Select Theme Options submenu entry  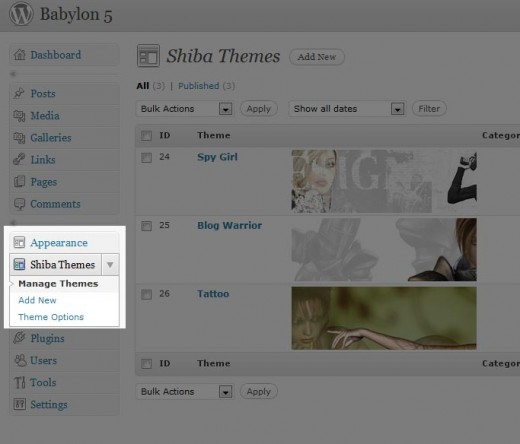click(x=51, y=317)
